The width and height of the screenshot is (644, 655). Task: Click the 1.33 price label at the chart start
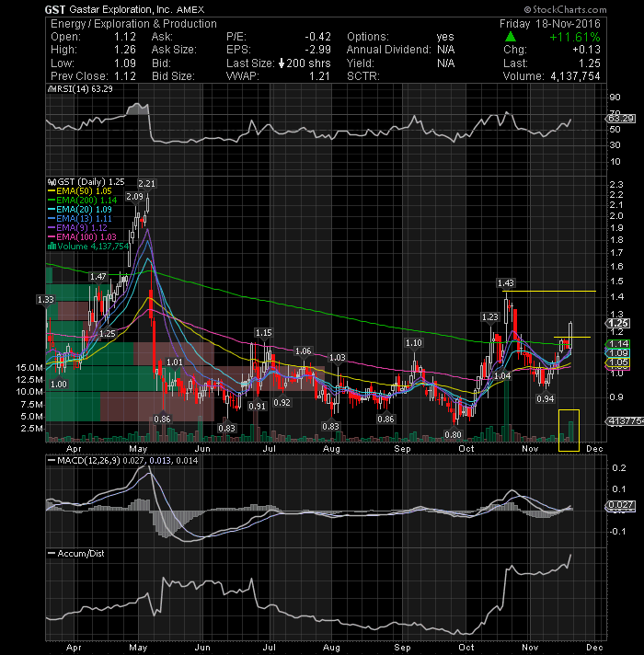46,300
